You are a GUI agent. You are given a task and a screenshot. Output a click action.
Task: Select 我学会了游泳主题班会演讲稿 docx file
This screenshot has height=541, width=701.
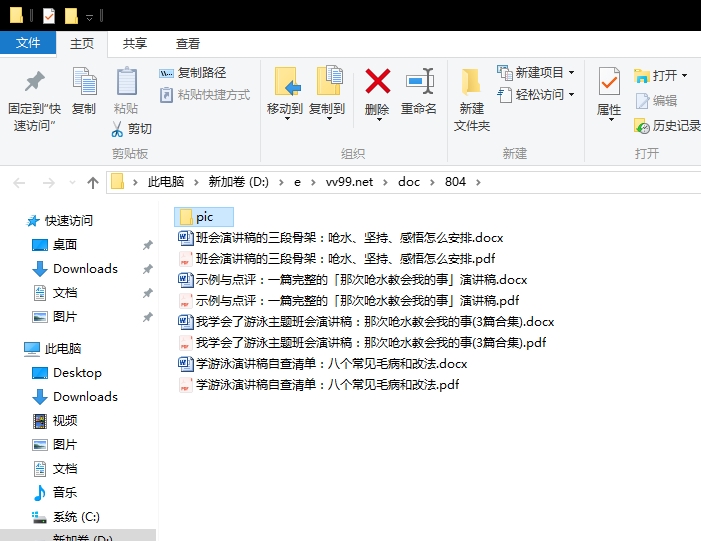click(366, 321)
